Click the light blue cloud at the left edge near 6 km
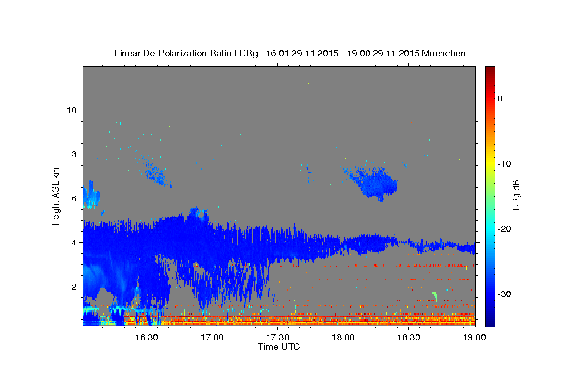This screenshot has height=392, width=588. 91,195
